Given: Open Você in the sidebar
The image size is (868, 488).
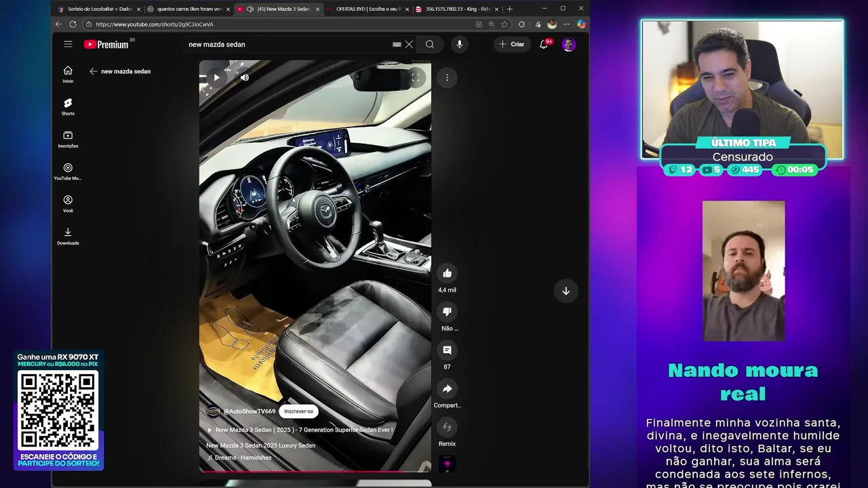Looking at the screenshot, I should pos(68,204).
